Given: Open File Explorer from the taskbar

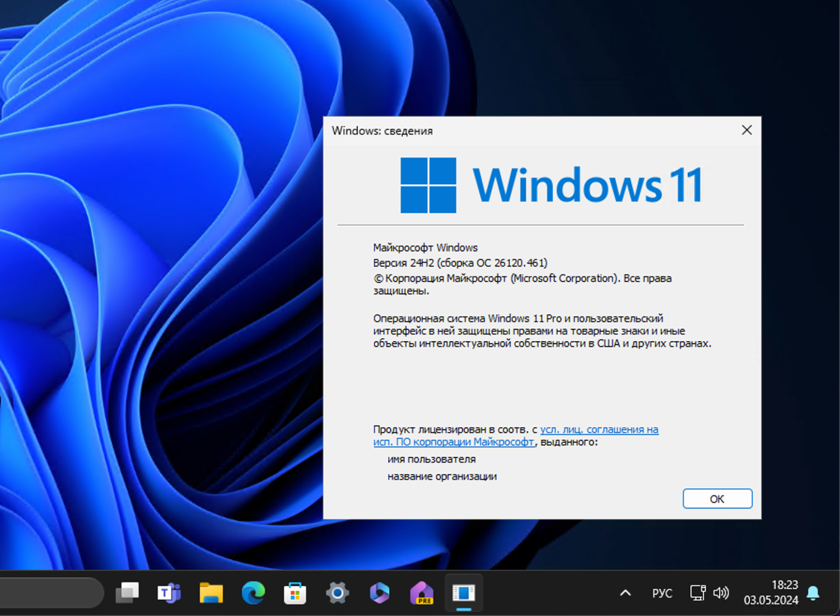Looking at the screenshot, I should (211, 592).
